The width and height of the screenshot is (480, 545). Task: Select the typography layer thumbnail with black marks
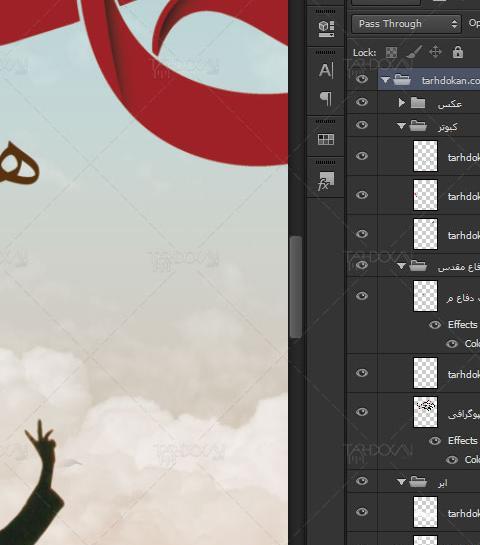pos(425,412)
